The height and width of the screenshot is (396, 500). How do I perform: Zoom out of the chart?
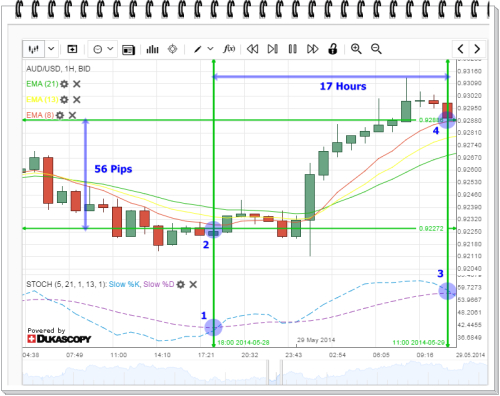coord(376,49)
